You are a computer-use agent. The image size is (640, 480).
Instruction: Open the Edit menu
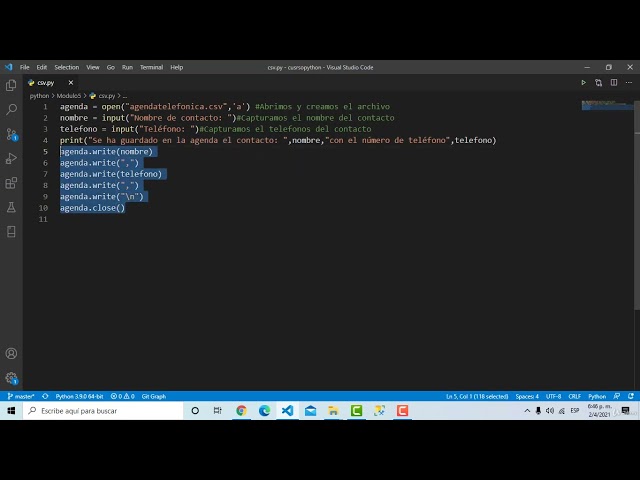42,67
